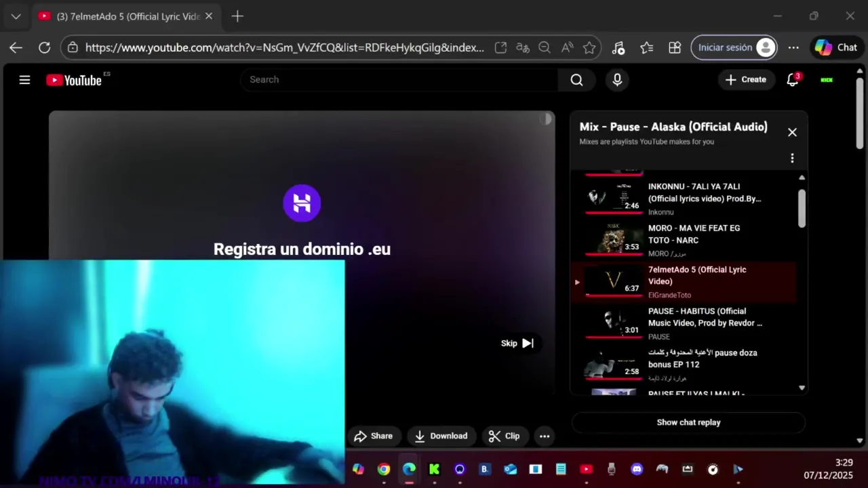Select 7elmetAdo 5 Official Lyric Video entry
Viewport: 868px width, 488px height.
[683, 281]
